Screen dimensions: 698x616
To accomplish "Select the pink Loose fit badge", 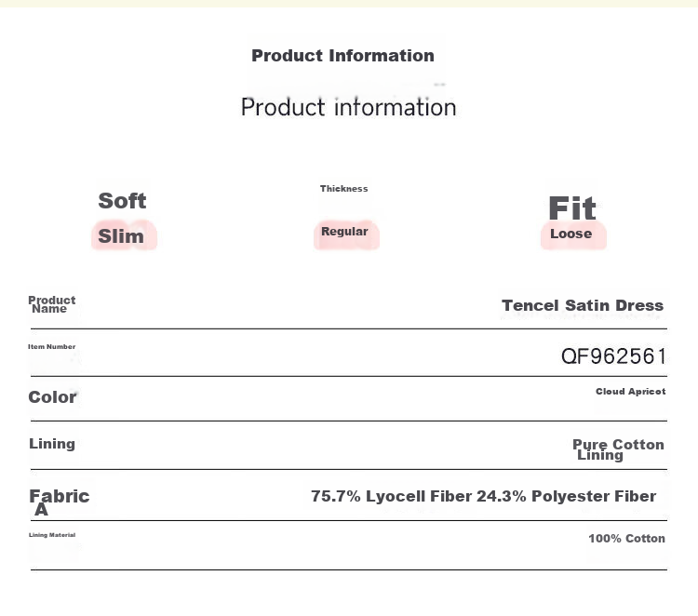I will click(x=573, y=235).
